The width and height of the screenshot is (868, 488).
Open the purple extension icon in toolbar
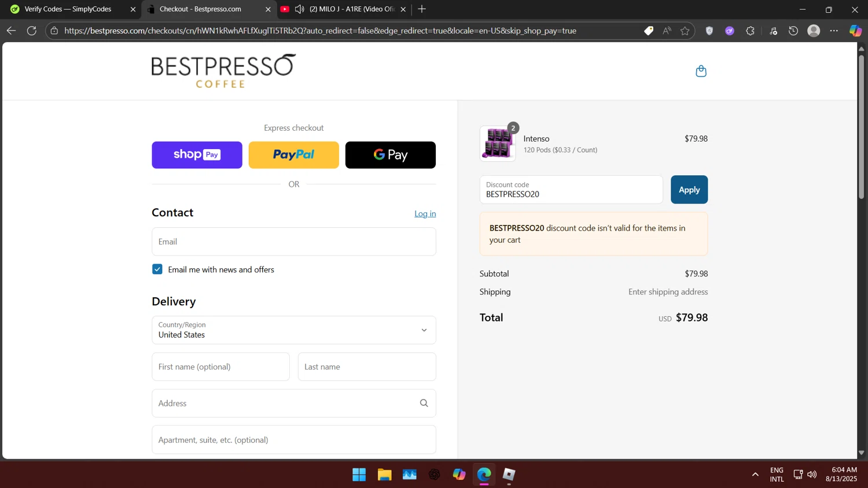click(730, 31)
